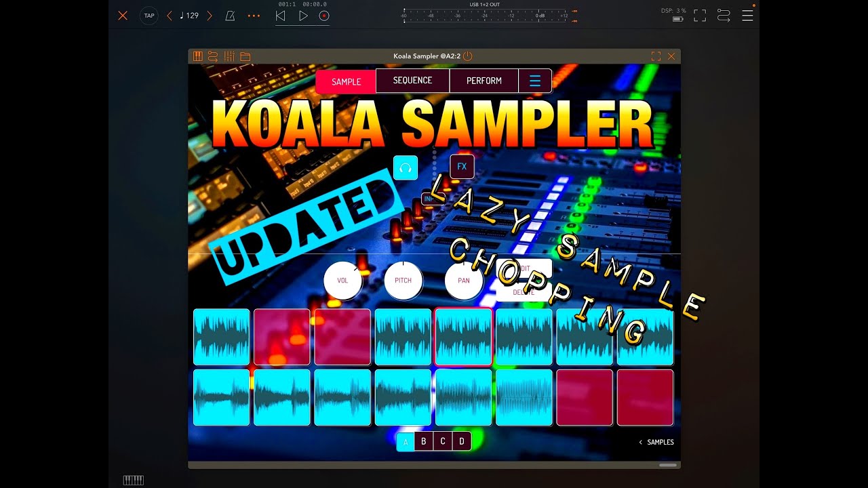Open the routing matrix icon in top bar
The image size is (868, 488).
click(724, 16)
